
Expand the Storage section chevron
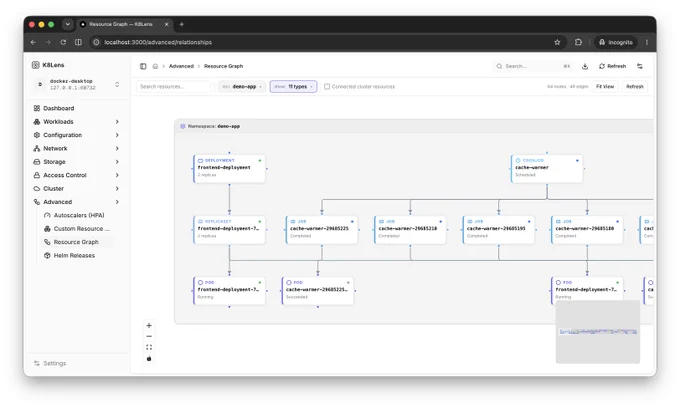(117, 162)
